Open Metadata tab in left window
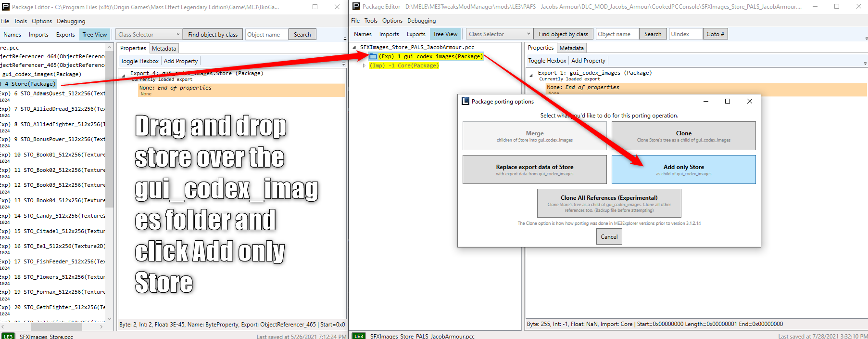The height and width of the screenshot is (339, 868). pyautogui.click(x=164, y=49)
